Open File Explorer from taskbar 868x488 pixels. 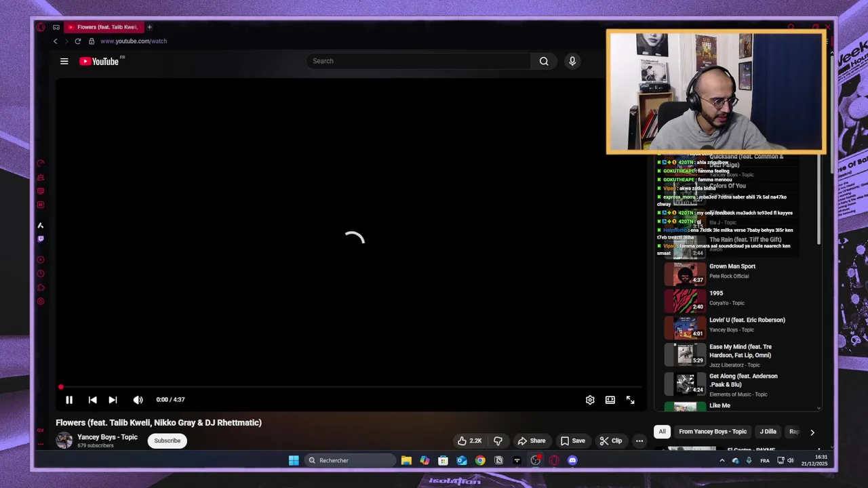pyautogui.click(x=406, y=461)
